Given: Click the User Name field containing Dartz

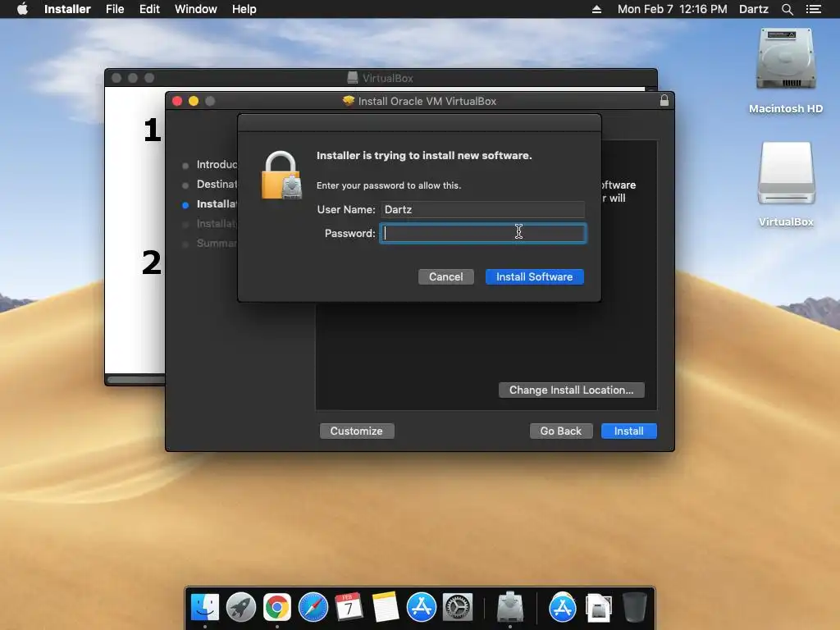Looking at the screenshot, I should [x=482, y=209].
